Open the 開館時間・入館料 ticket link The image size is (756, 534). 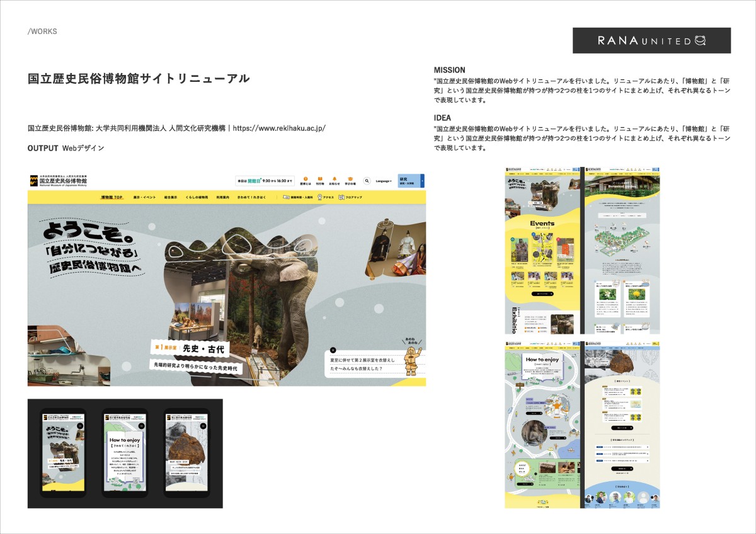(299, 198)
